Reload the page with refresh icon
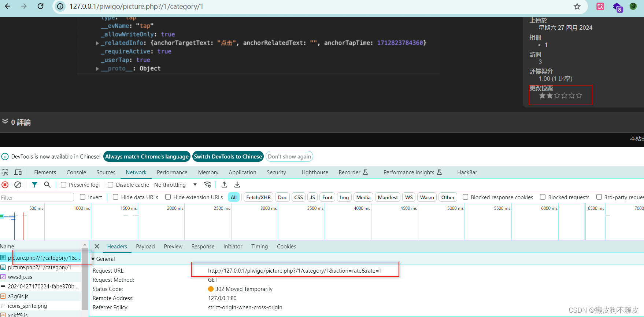Screen dimensions: 644x317 click(x=40, y=6)
